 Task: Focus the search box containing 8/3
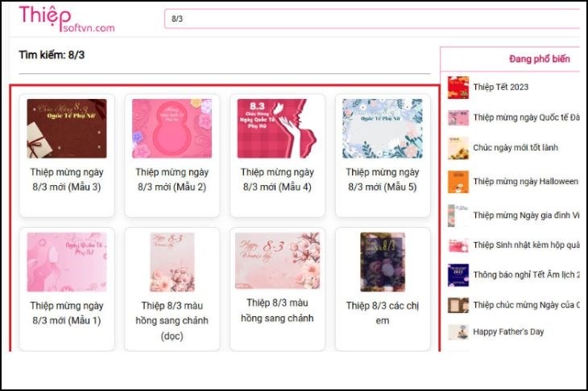click(x=372, y=19)
